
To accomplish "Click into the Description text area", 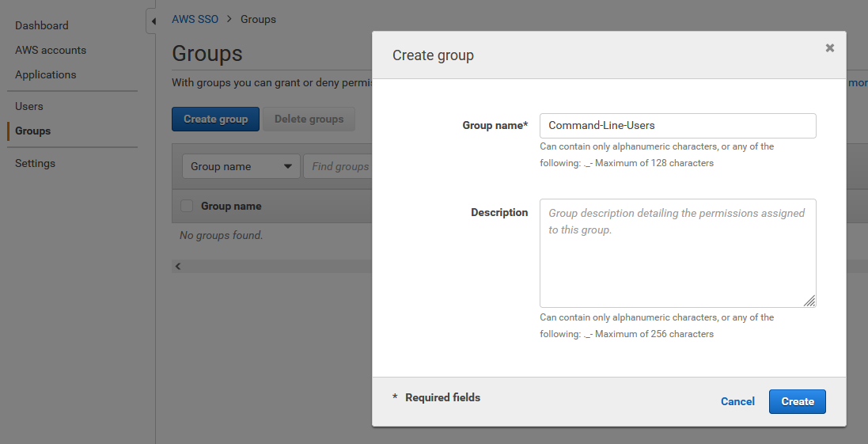I will [677, 253].
